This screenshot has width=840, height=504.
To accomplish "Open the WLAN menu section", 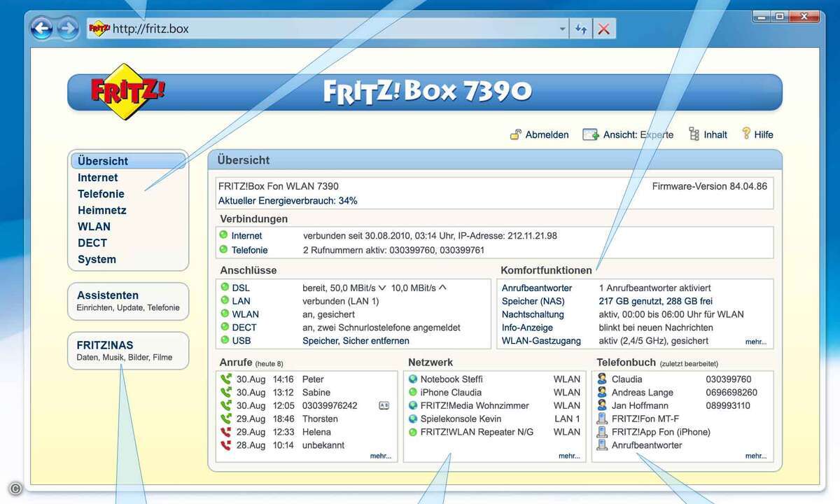I will tap(94, 226).
